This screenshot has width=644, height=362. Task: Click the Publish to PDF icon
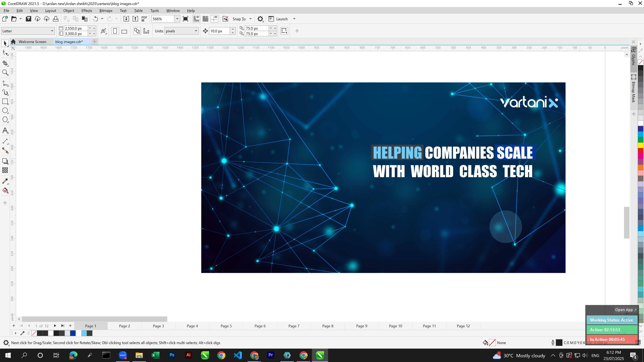[x=144, y=19]
